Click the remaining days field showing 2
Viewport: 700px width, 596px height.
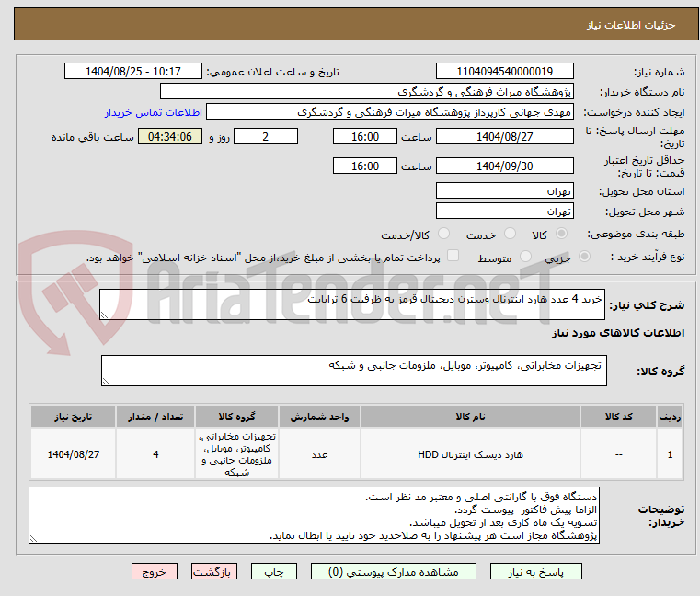pyautogui.click(x=266, y=137)
